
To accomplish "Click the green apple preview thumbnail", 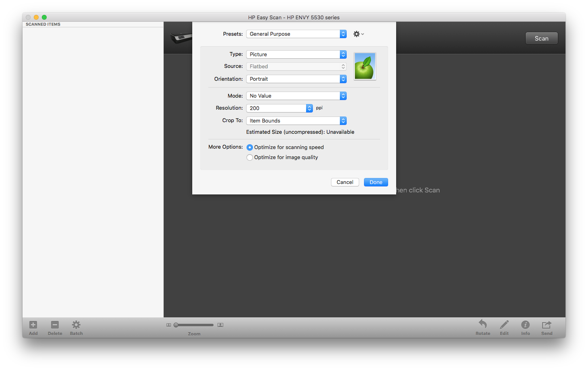I will point(365,66).
